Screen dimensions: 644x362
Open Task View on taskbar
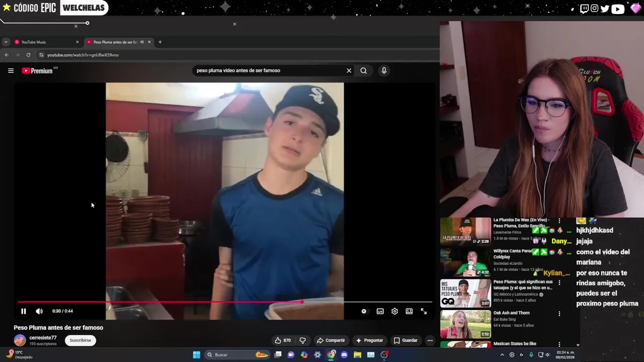[278, 355]
